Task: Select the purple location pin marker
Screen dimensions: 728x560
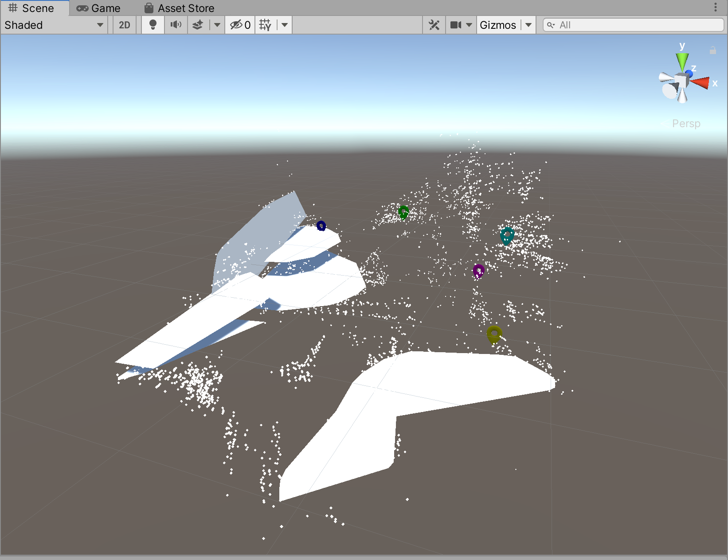Action: coord(478,271)
